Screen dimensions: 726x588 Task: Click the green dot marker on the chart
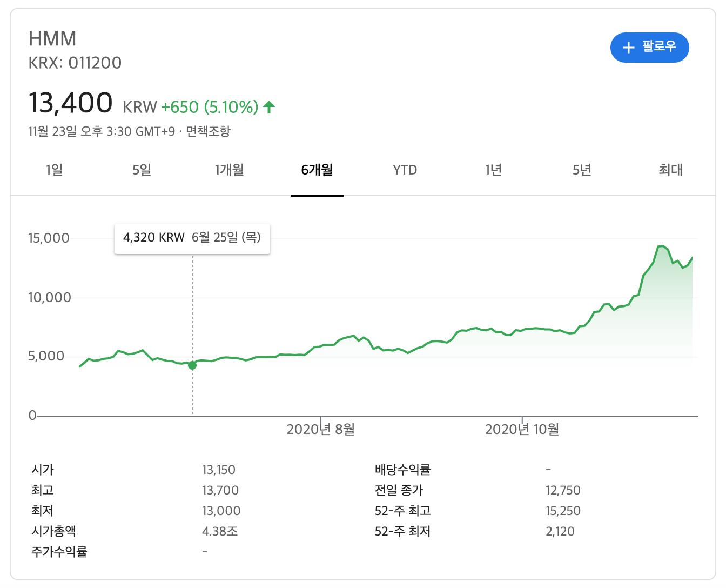192,365
